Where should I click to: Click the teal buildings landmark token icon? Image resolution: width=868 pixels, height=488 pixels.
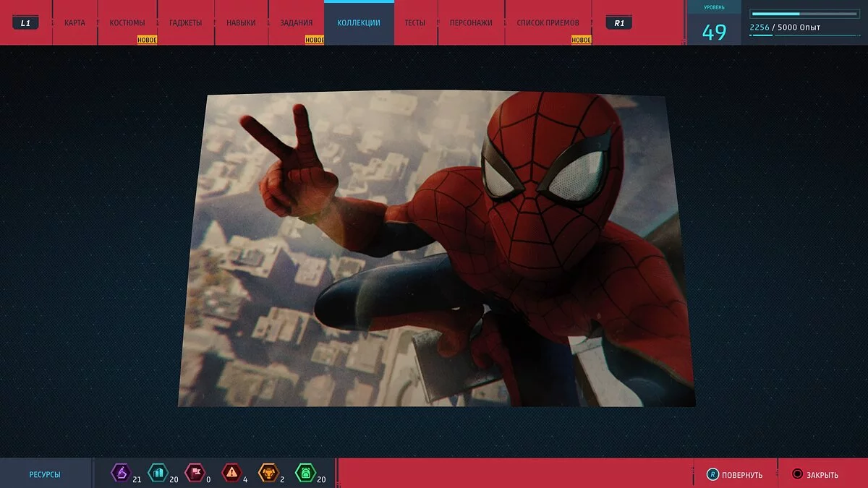coord(157,474)
